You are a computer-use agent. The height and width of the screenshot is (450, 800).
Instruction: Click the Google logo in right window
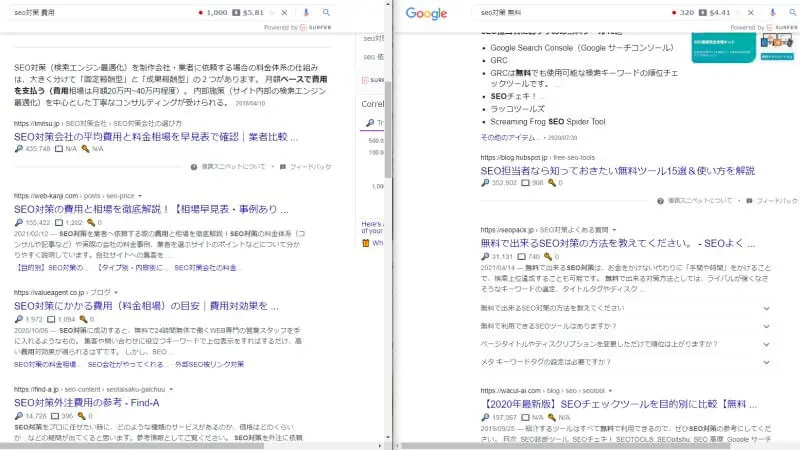click(426, 13)
